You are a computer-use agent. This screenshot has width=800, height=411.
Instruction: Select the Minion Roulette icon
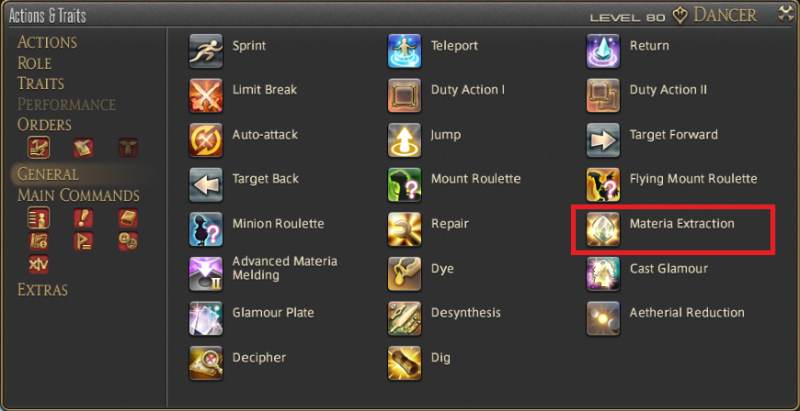(206, 229)
